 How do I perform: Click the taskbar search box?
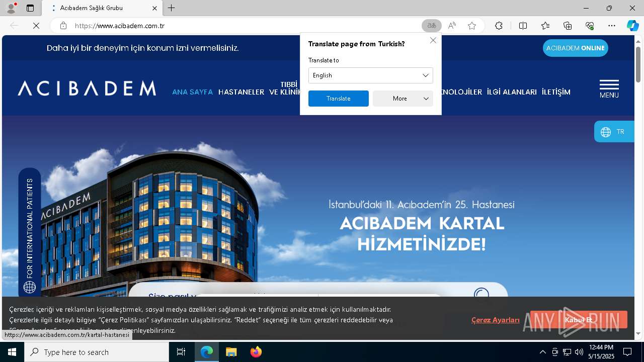[97, 352]
